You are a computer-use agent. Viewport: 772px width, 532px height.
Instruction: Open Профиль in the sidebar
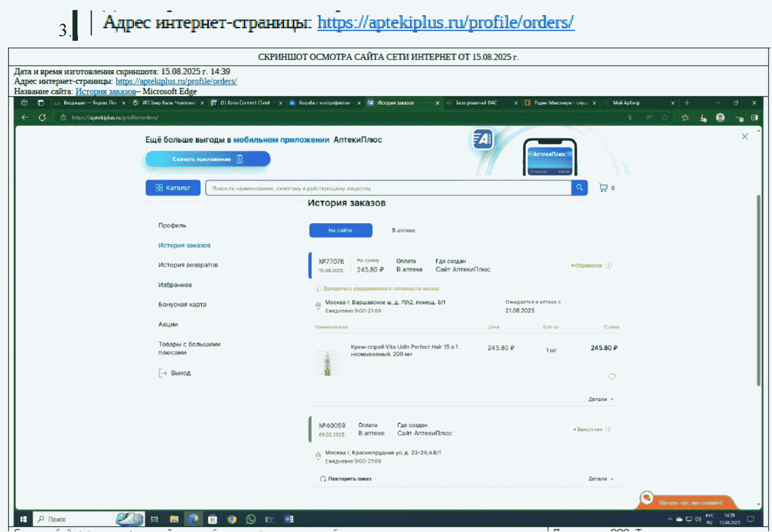pos(172,225)
